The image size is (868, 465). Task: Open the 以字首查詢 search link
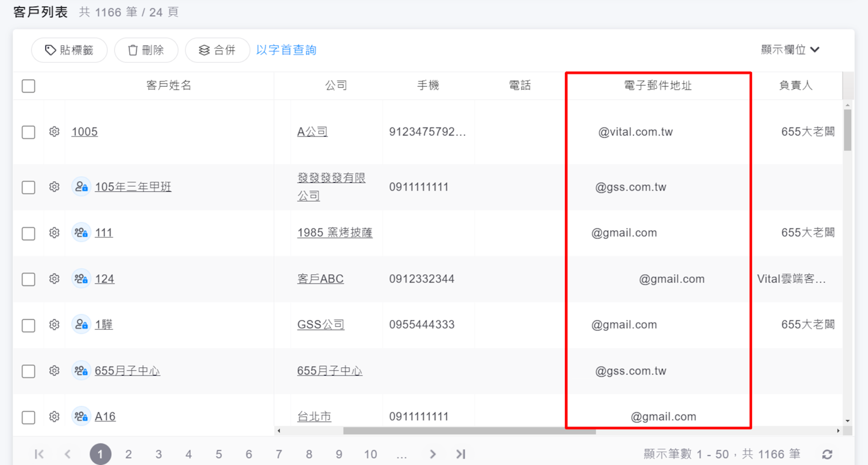pyautogui.click(x=286, y=50)
